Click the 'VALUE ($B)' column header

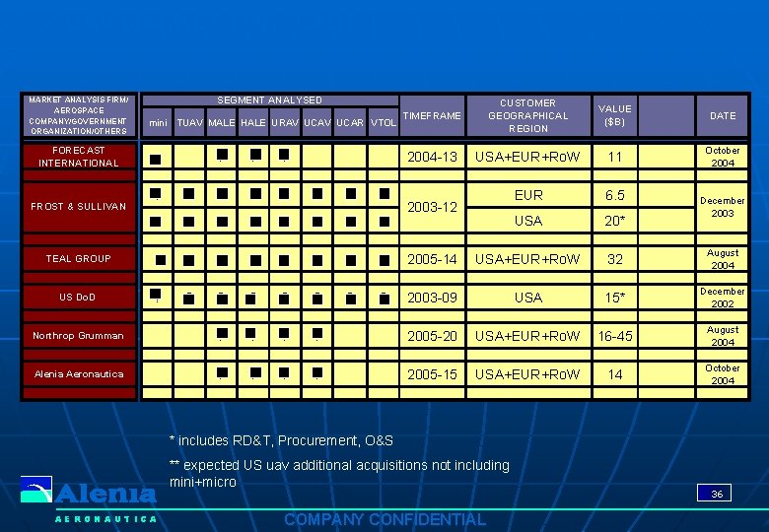tap(615, 115)
